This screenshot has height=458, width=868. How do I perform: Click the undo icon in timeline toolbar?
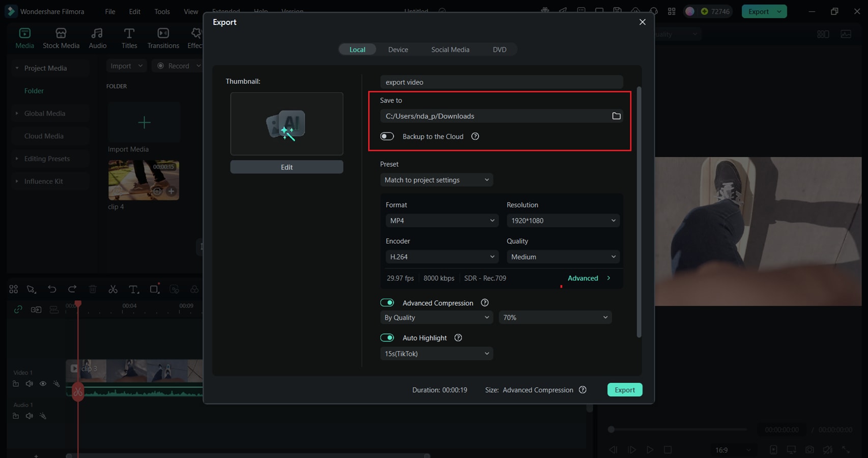click(x=52, y=289)
